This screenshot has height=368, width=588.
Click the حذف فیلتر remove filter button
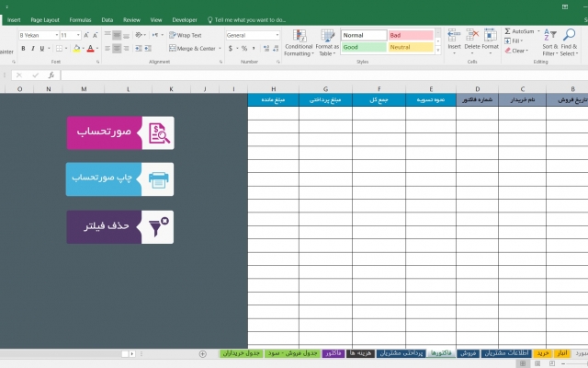point(120,227)
